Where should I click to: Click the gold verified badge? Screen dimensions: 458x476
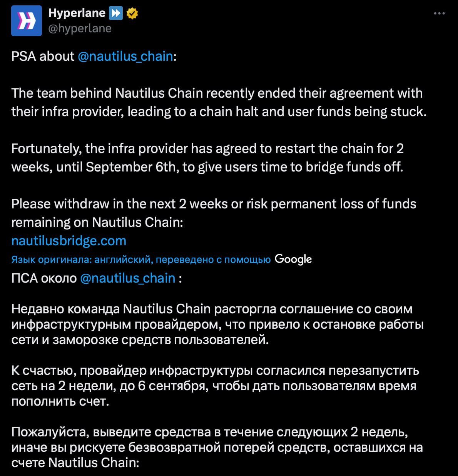(132, 13)
